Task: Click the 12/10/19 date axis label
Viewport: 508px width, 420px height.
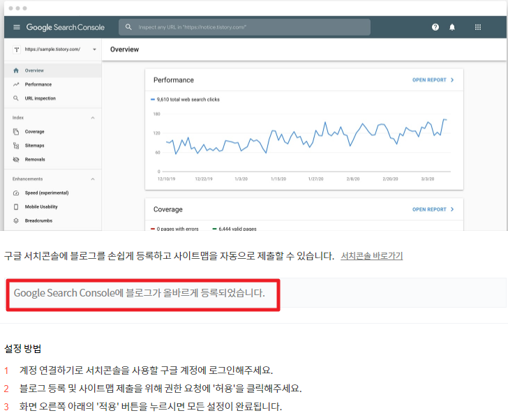Action: 166,179
